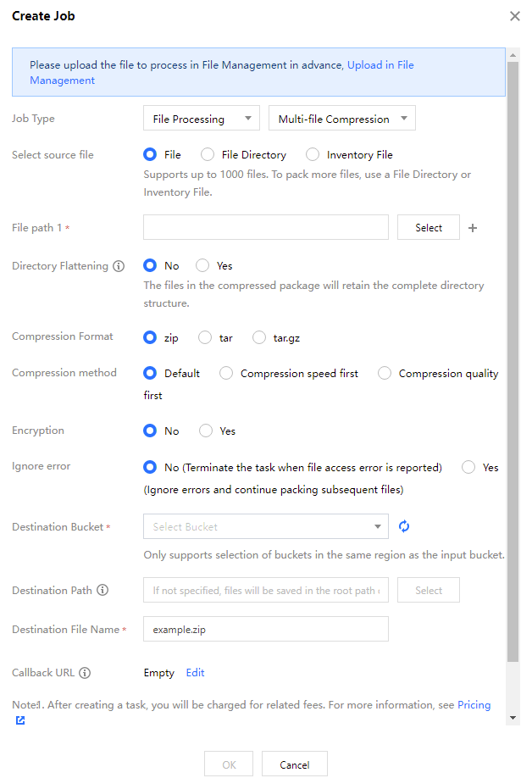Image resolution: width=532 pixels, height=778 pixels.
Task: Click the scroll down arrow on the scrollbar
Action: [513, 718]
